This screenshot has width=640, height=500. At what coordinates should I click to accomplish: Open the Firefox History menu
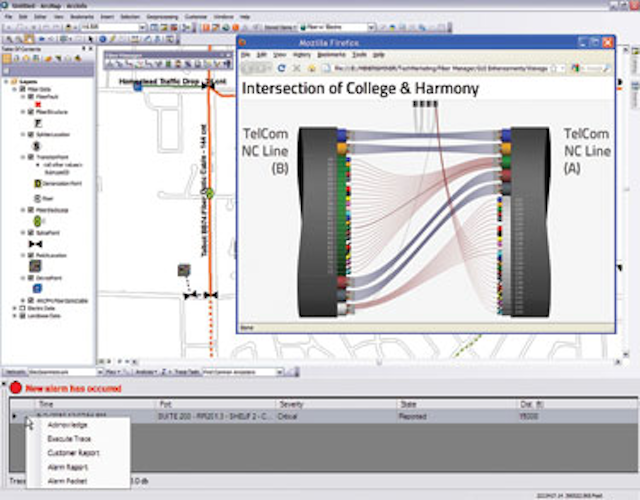[302, 55]
